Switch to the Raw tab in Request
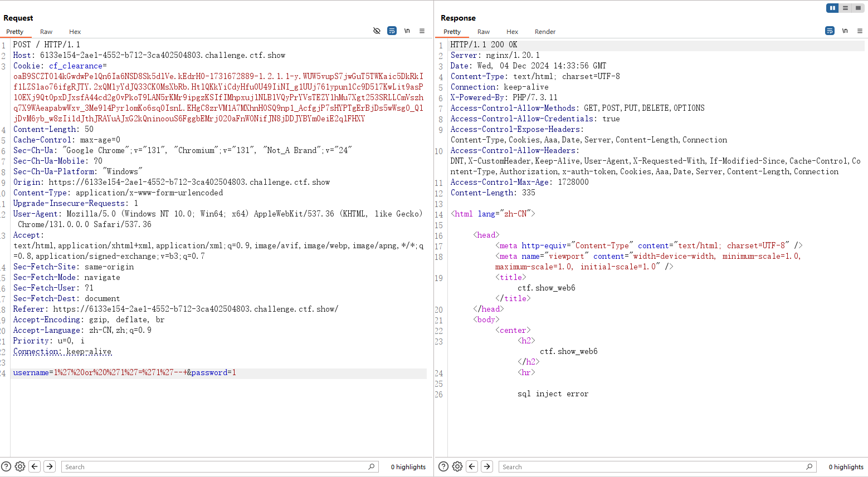This screenshot has width=868, height=477. click(x=46, y=32)
